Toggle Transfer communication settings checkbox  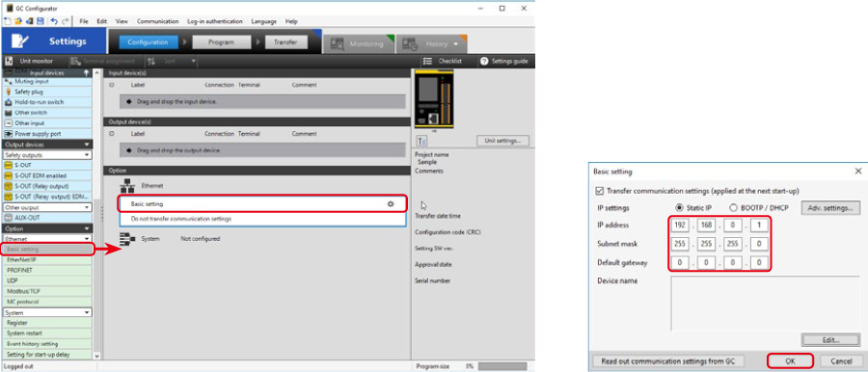click(599, 191)
